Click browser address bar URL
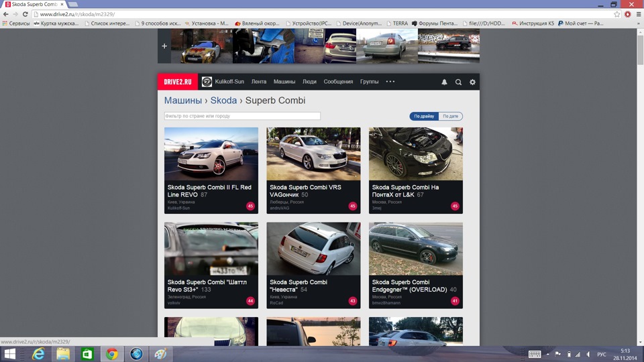This screenshot has width=644, height=362. click(77, 14)
